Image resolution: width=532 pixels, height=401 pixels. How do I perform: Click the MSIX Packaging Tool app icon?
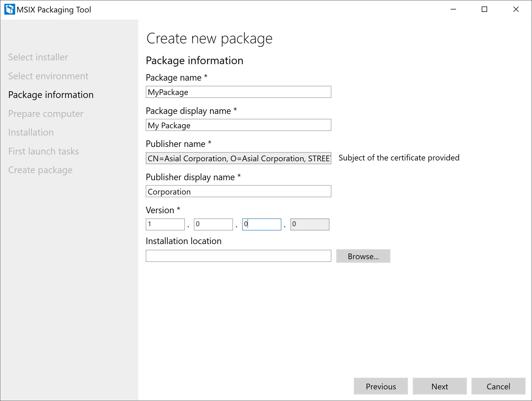pos(10,9)
